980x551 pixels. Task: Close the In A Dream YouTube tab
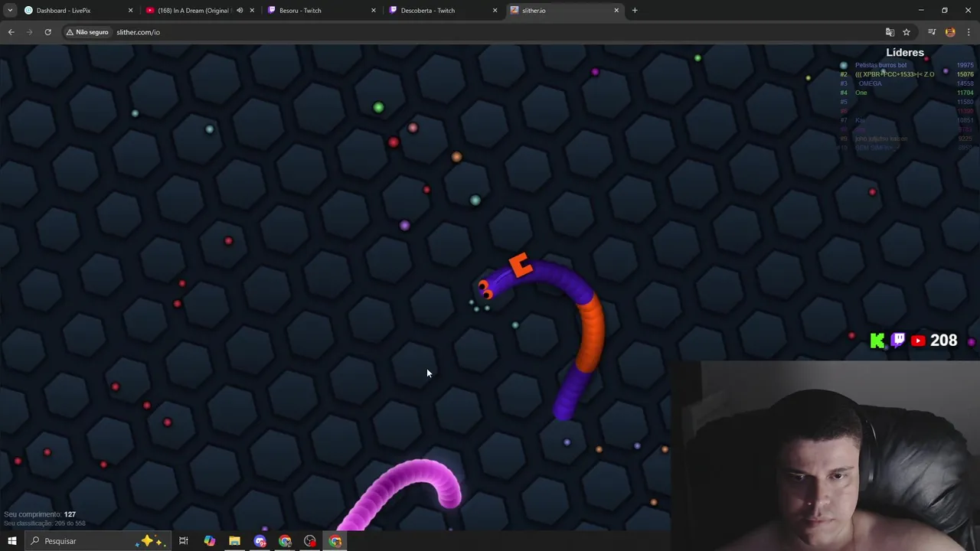pyautogui.click(x=252, y=11)
